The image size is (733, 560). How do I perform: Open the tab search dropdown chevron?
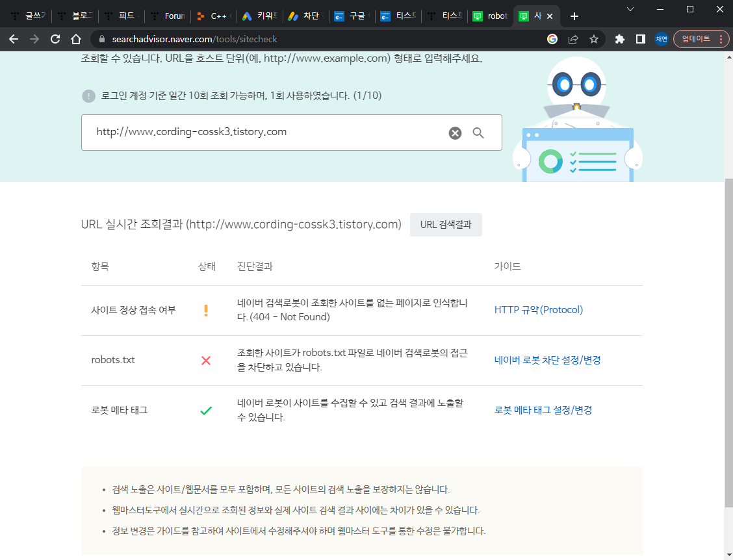pos(630,9)
